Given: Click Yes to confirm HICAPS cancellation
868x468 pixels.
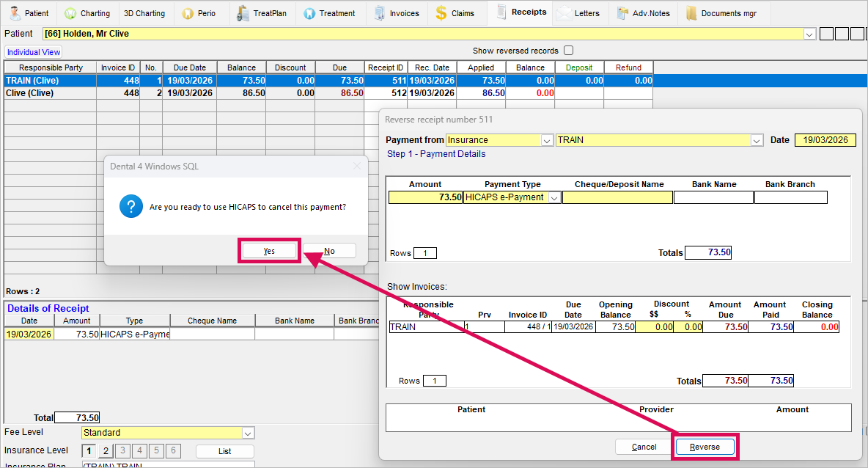Looking at the screenshot, I should (x=269, y=251).
